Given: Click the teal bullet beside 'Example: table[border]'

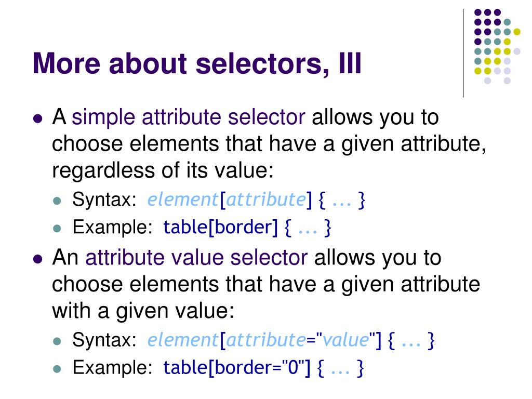Looking at the screenshot, I should coord(57,229).
